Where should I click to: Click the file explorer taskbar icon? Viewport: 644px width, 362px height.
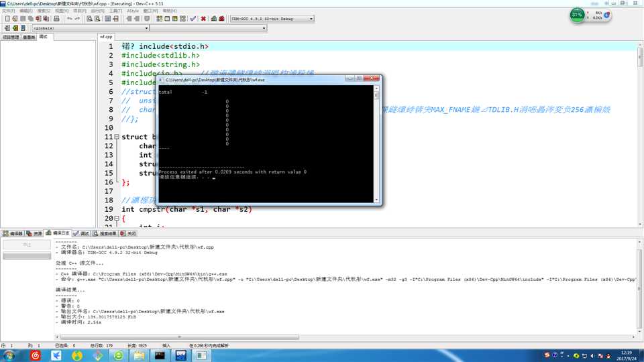tap(139, 355)
